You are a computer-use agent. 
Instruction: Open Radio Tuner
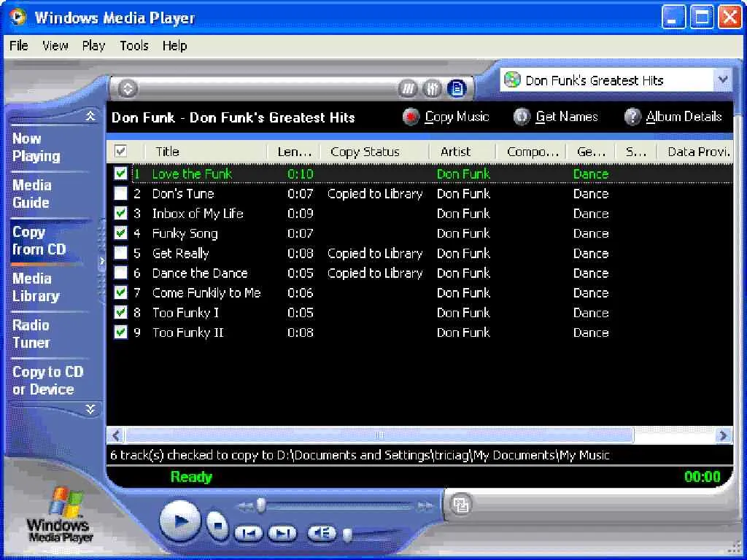pyautogui.click(x=31, y=334)
